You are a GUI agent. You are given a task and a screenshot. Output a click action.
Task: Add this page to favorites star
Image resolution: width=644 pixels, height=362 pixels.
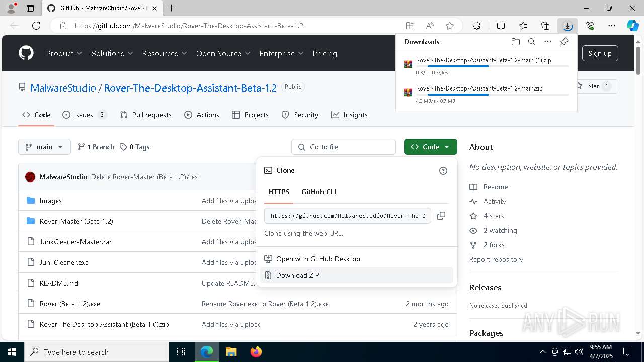(x=450, y=26)
